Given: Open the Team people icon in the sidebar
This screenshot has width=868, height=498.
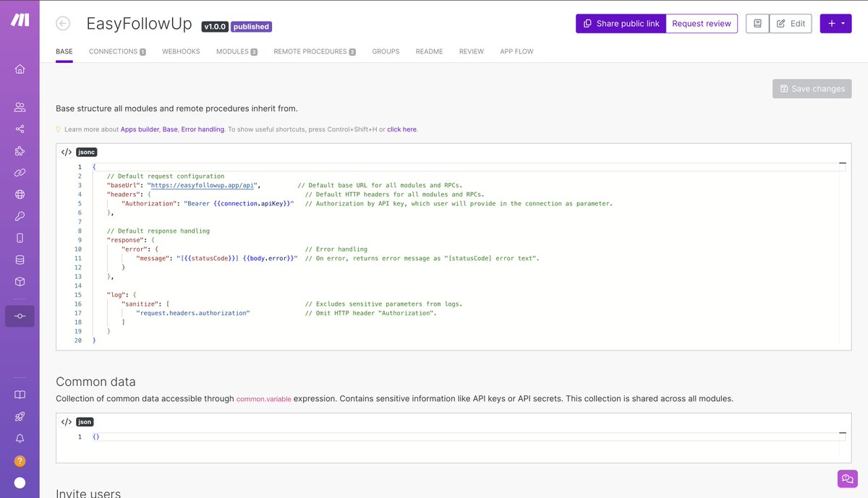Looking at the screenshot, I should coord(20,107).
